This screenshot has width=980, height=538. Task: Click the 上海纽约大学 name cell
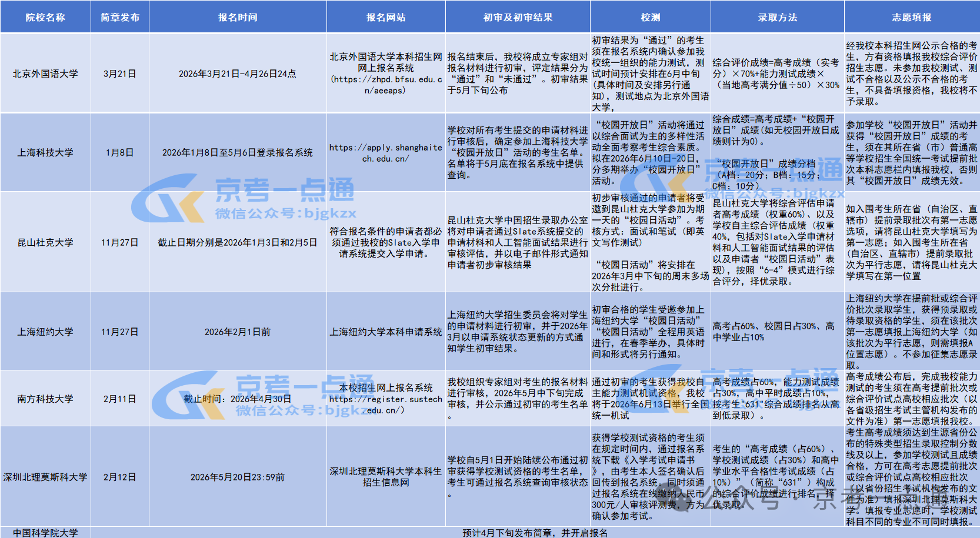coord(45,332)
